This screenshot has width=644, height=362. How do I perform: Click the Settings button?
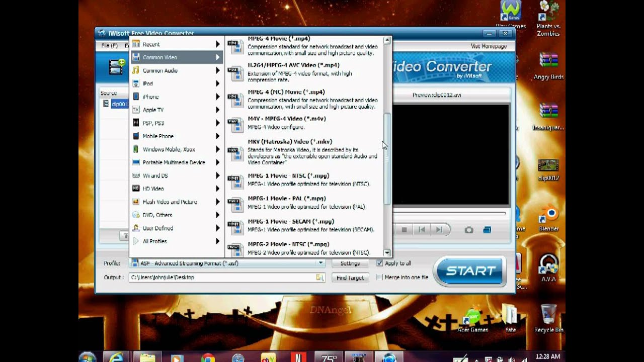click(x=350, y=263)
